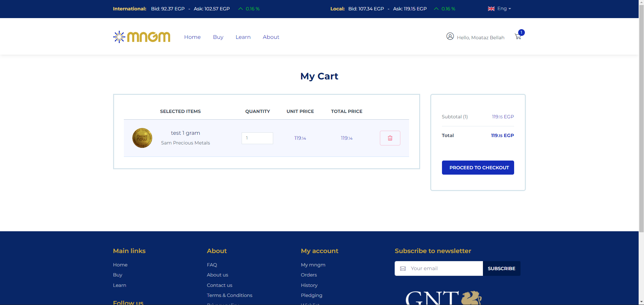Screen dimensions: 644x305
Task: Click the user profile icon
Action: pyautogui.click(x=450, y=36)
